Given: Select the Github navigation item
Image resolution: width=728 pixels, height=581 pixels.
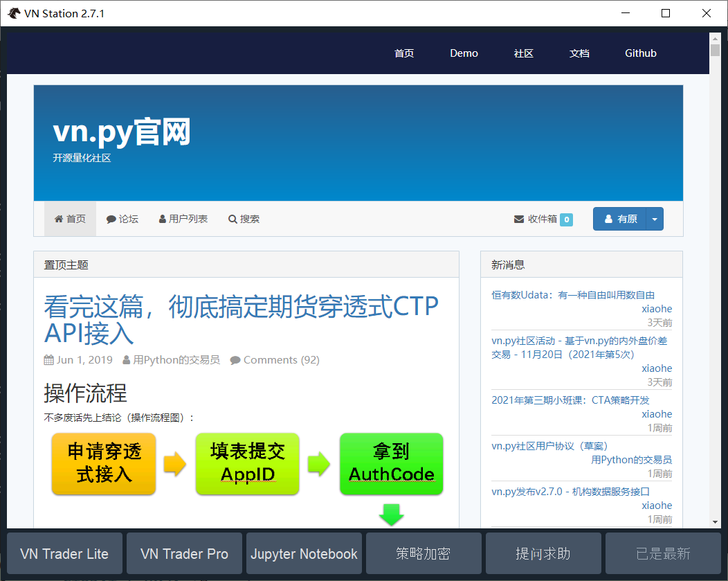Looking at the screenshot, I should [640, 53].
